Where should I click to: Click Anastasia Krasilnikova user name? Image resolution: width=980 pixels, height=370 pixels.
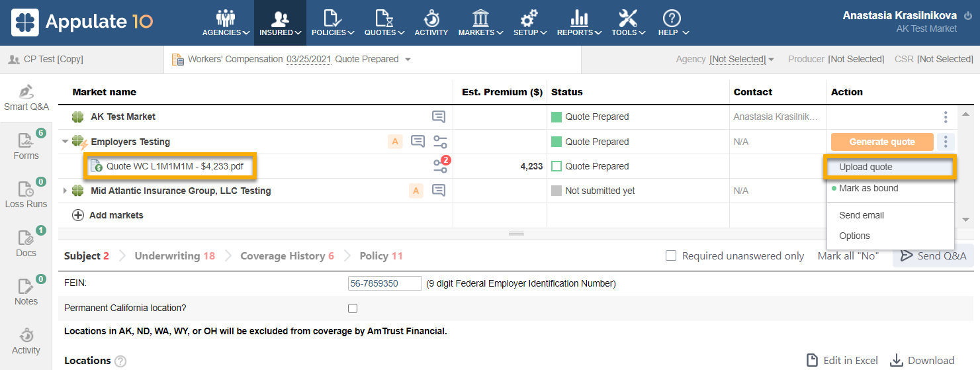tap(900, 15)
